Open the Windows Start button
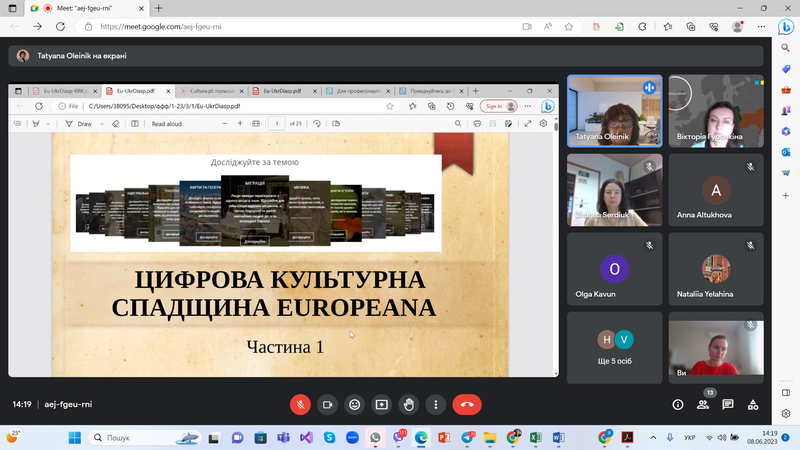Viewport: 800px width, 450px height. tap(74, 438)
